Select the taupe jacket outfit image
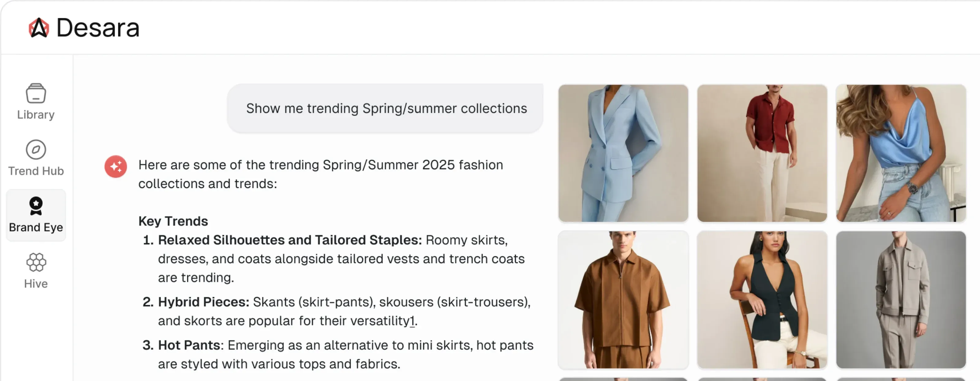This screenshot has height=381, width=980. [x=900, y=299]
